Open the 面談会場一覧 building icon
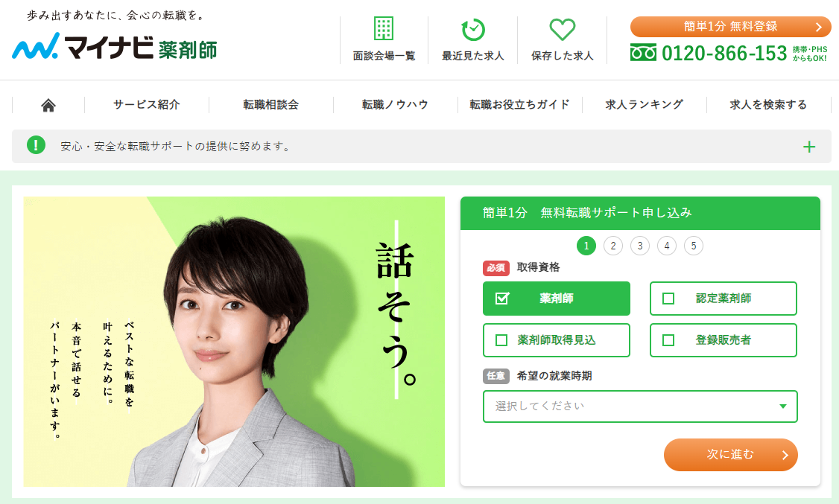This screenshot has width=839, height=504. [x=383, y=28]
